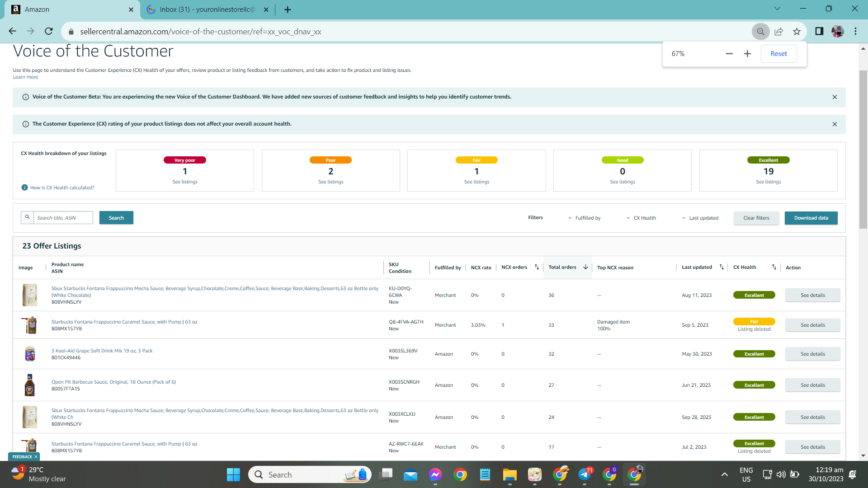The image size is (868, 488).
Task: See details for AZ-RWC7-6EAK listing
Action: click(x=812, y=447)
